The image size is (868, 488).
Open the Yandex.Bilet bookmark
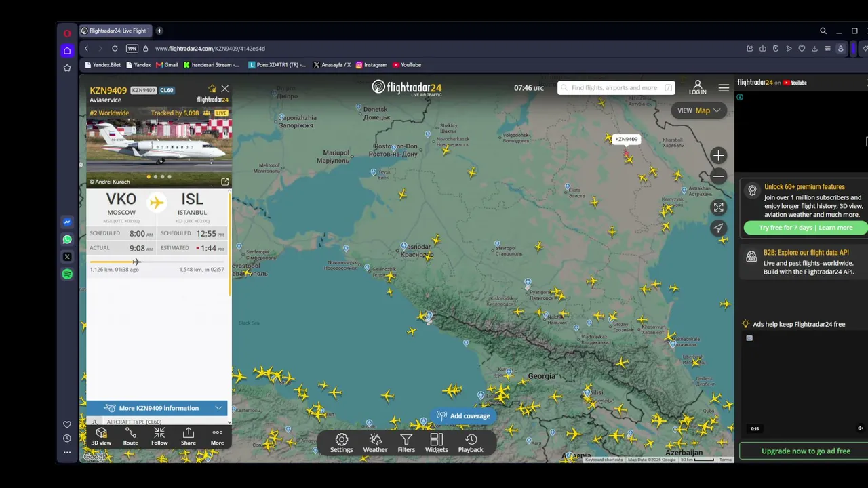pos(102,65)
